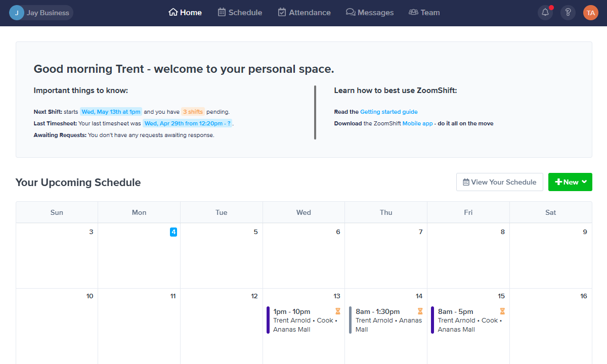607x364 pixels.
Task: Follow the Mobile app link
Action: pyautogui.click(x=418, y=123)
